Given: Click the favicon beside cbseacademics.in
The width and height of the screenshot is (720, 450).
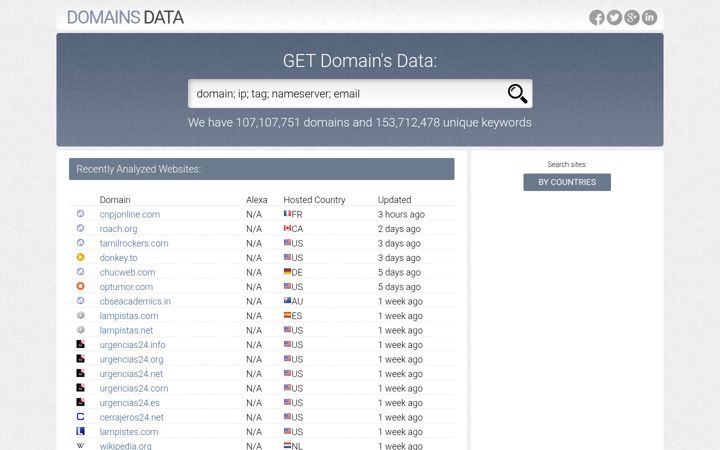Looking at the screenshot, I should tap(80, 301).
